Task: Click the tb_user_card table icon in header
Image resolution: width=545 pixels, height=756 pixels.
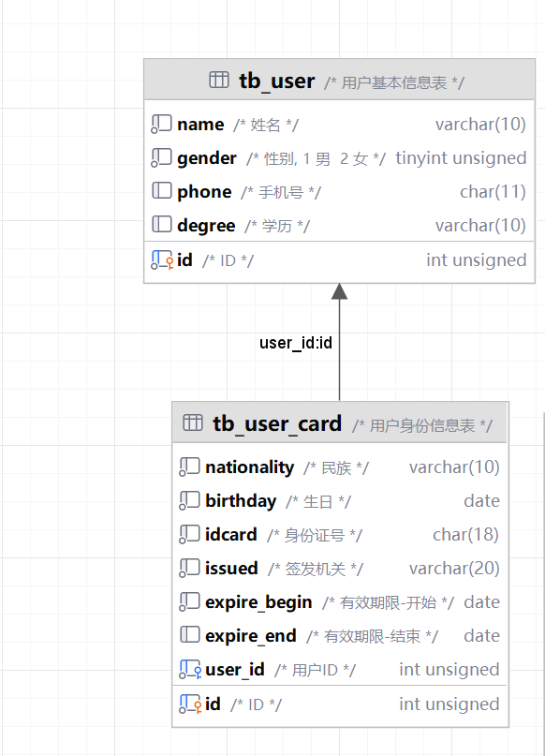Action: tap(192, 422)
